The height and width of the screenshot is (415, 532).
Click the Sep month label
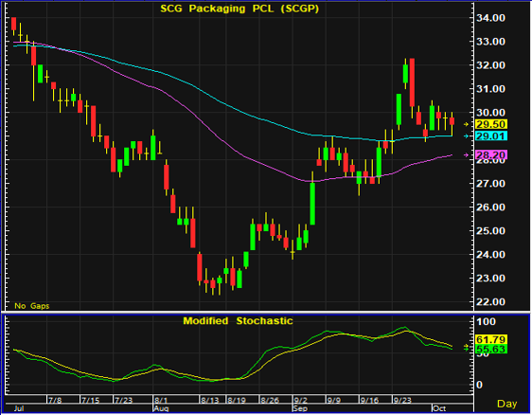pyautogui.click(x=300, y=408)
